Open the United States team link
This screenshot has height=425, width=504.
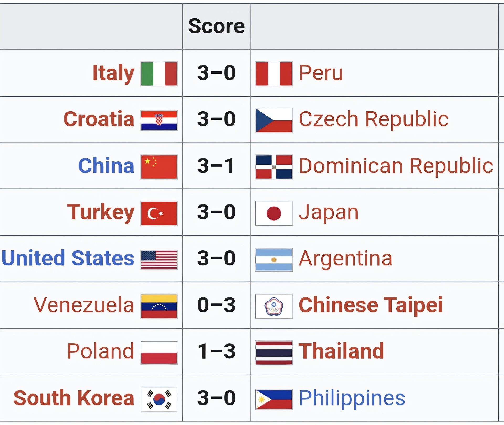(68, 258)
